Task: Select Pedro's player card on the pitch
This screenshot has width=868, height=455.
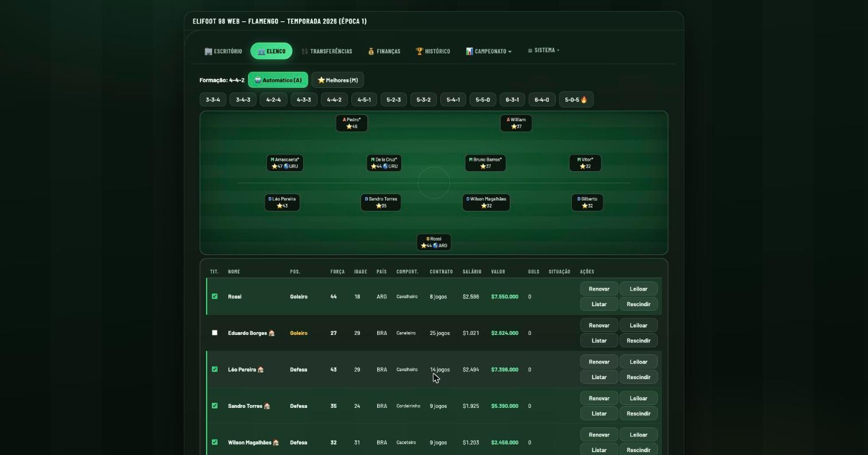Action: point(351,123)
